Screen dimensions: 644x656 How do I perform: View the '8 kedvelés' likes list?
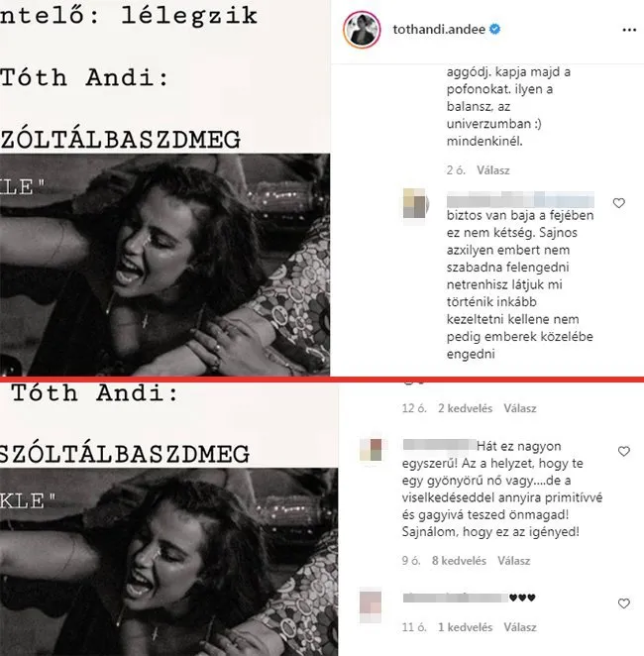tap(459, 561)
